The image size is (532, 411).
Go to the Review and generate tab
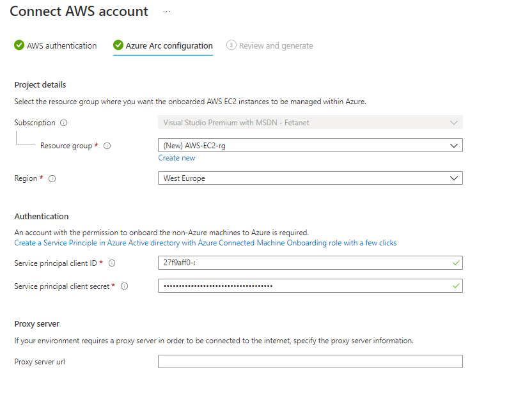276,46
